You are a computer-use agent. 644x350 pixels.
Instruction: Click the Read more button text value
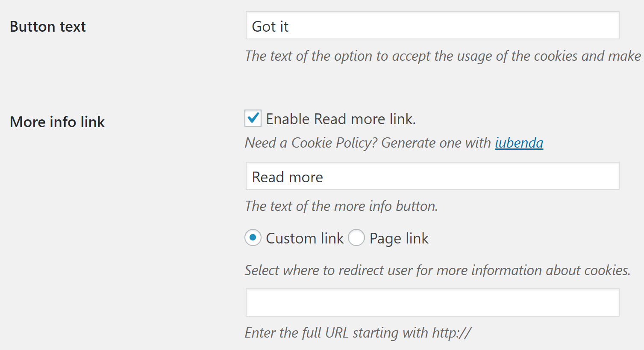pyautogui.click(x=287, y=176)
